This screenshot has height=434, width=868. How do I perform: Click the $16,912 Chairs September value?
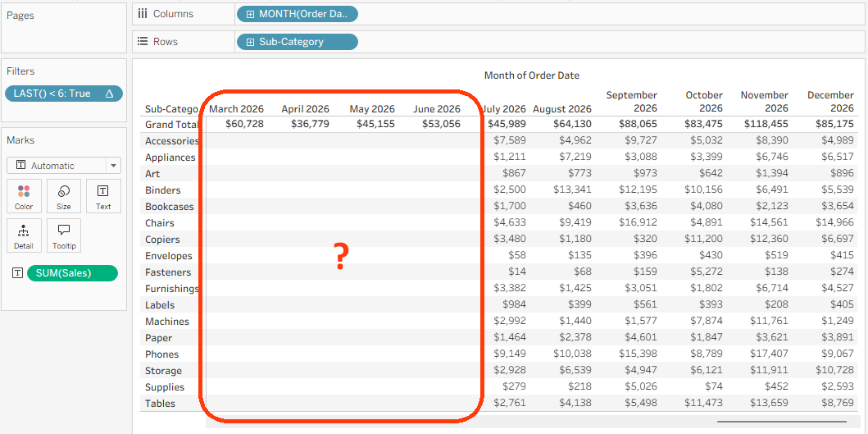click(x=640, y=223)
